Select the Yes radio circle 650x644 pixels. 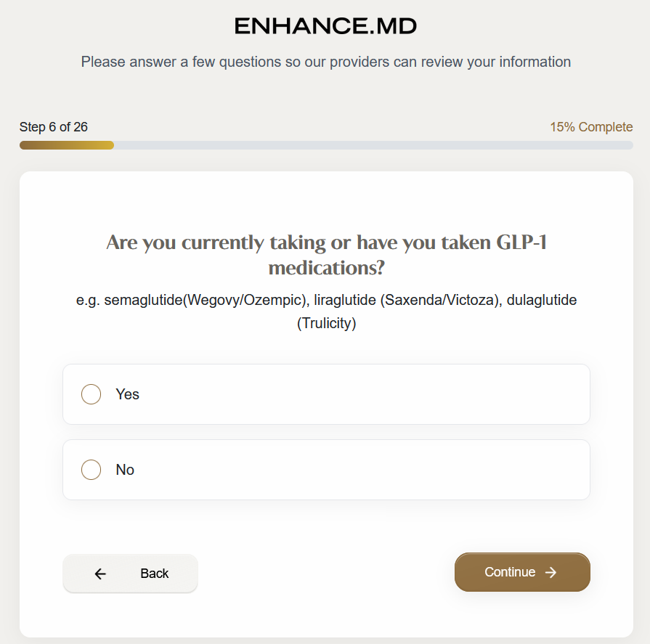[x=91, y=394]
